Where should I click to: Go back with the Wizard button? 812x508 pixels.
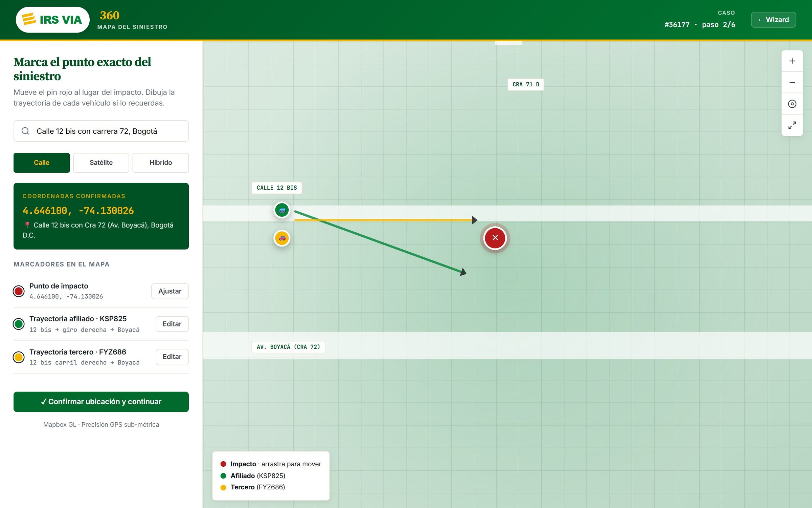(773, 20)
